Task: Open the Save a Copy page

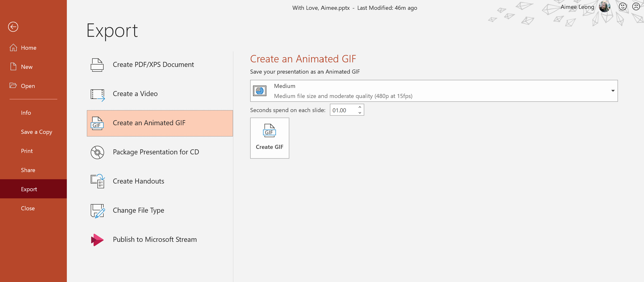Action: click(37, 132)
